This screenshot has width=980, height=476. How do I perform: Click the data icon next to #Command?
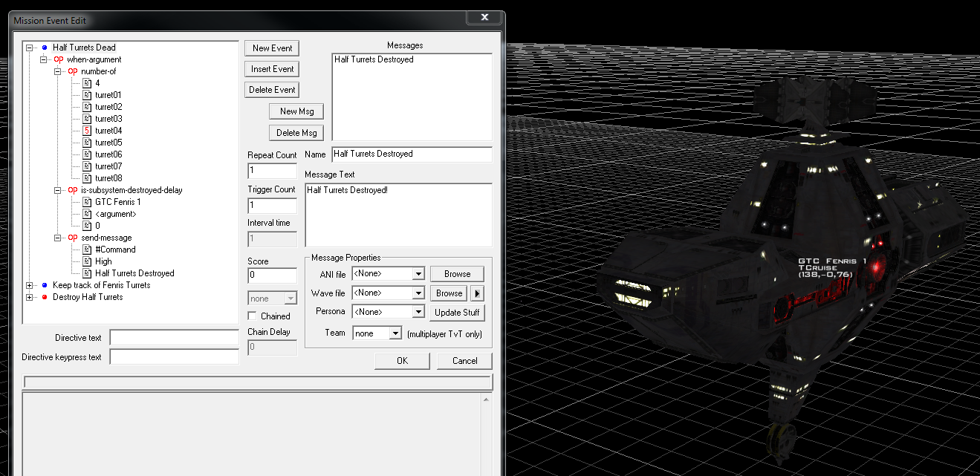[x=87, y=250]
